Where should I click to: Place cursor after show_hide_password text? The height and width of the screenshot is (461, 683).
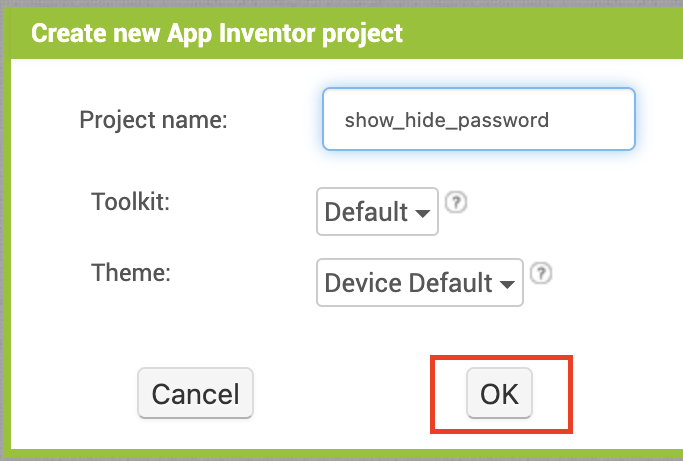(551, 120)
